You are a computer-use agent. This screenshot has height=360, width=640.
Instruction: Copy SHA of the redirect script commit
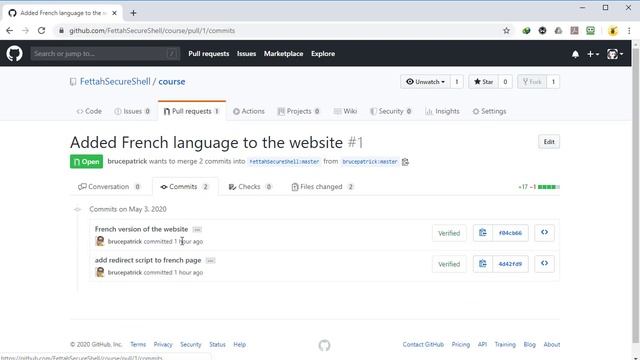point(482,264)
